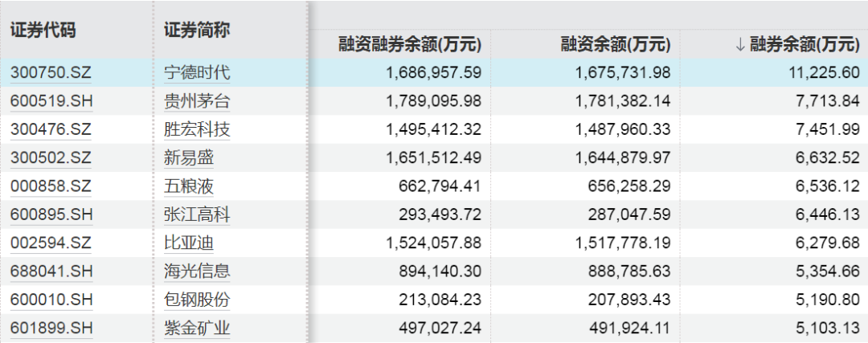Viewport: 868px width, 343px height.
Task: Sort by 融券余额(万元) column header
Action: [797, 44]
